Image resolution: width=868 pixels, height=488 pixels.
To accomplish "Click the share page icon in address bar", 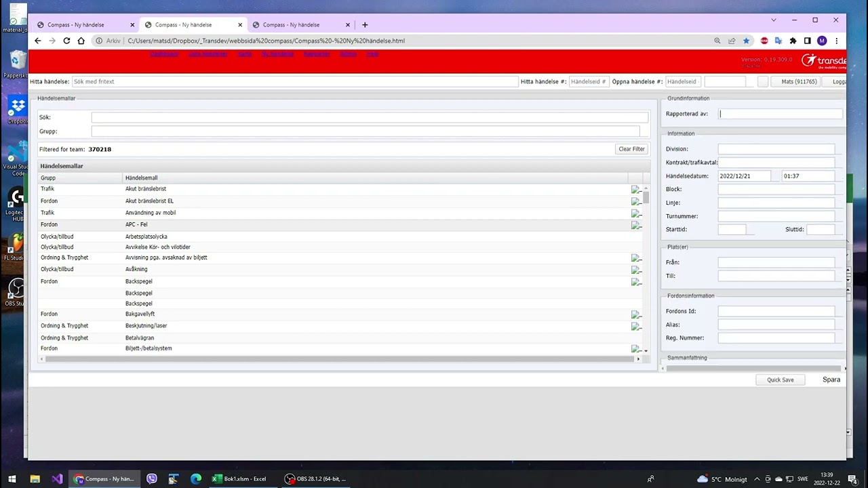I will [732, 41].
